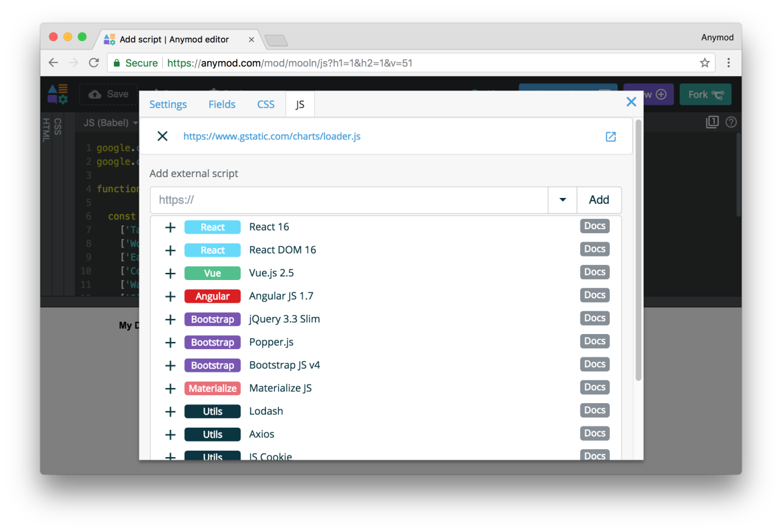782x532 pixels.
Task: Open the vertical CSS editor tab
Action: [57, 126]
